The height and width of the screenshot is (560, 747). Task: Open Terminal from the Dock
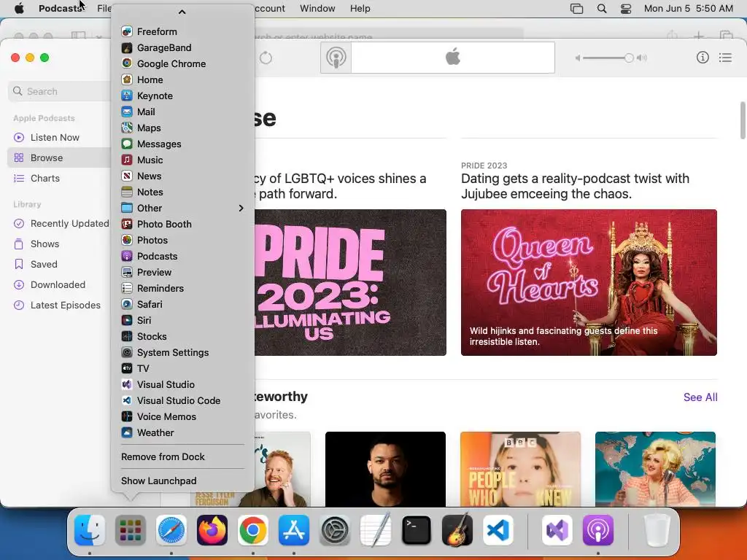click(417, 530)
